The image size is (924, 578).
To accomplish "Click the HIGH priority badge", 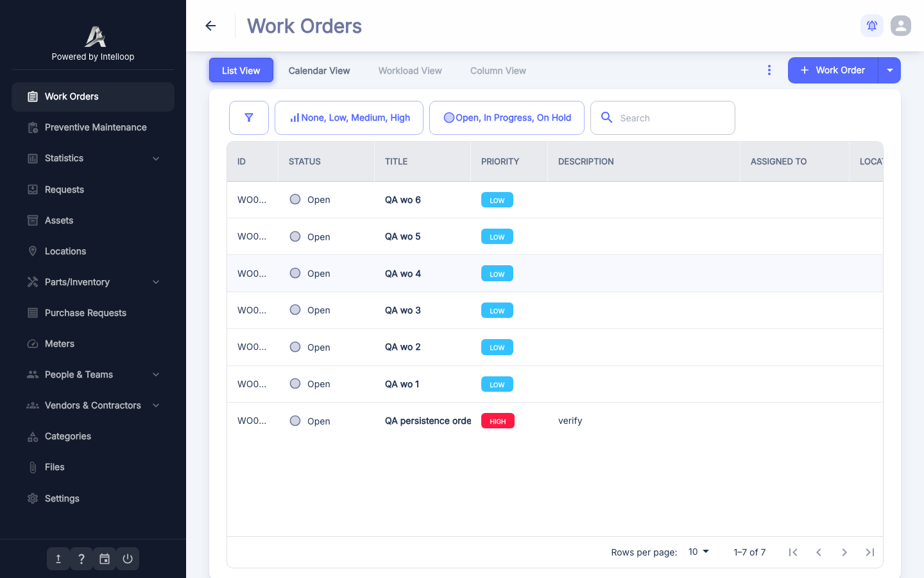I will [x=498, y=421].
